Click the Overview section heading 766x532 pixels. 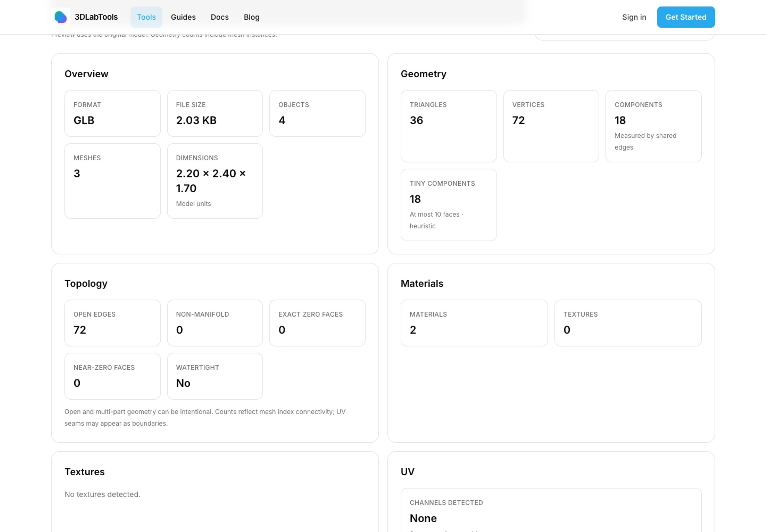86,74
